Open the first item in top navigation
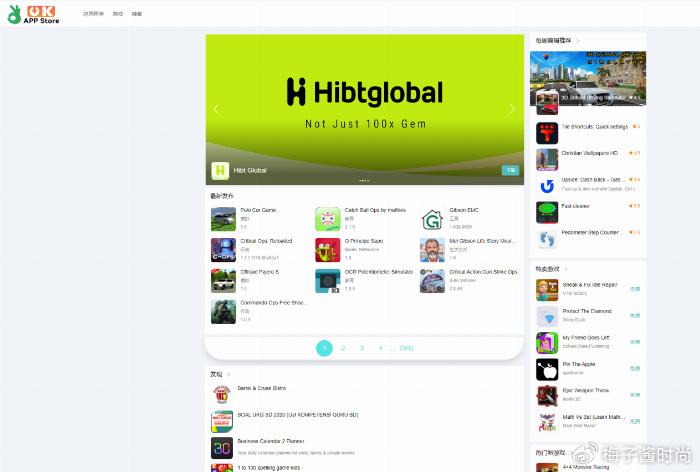This screenshot has width=700, height=472. click(x=92, y=14)
